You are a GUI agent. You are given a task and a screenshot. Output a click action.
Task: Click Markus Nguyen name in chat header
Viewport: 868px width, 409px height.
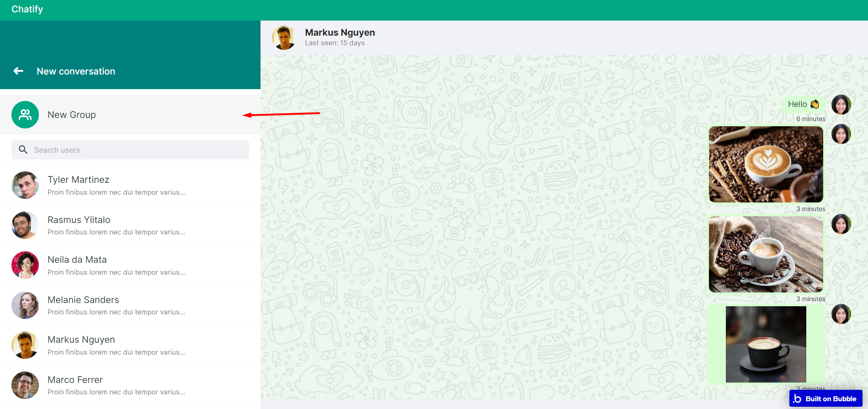coord(340,32)
